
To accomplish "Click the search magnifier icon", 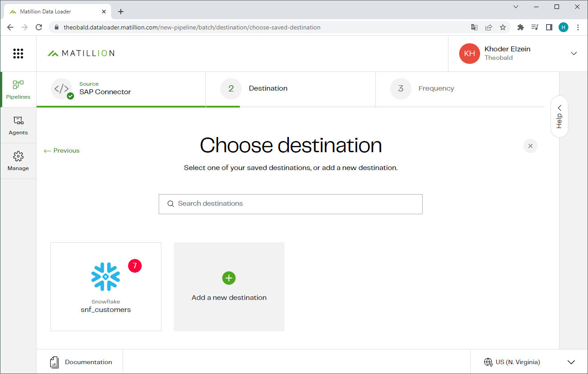I will [x=170, y=204].
